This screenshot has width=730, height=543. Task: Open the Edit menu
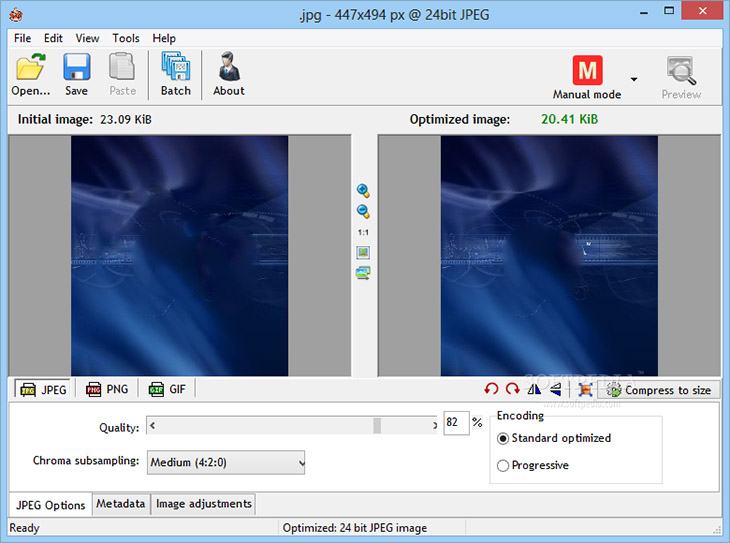(x=53, y=38)
